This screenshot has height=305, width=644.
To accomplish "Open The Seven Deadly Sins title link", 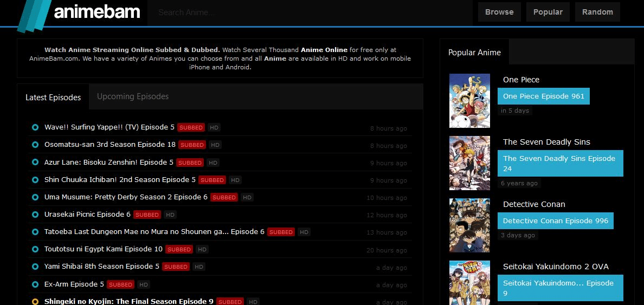I will coord(546,142).
